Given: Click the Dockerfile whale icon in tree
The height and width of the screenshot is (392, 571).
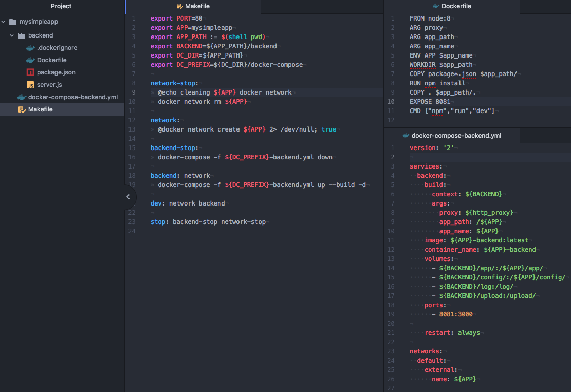Looking at the screenshot, I should pyautogui.click(x=31, y=60).
